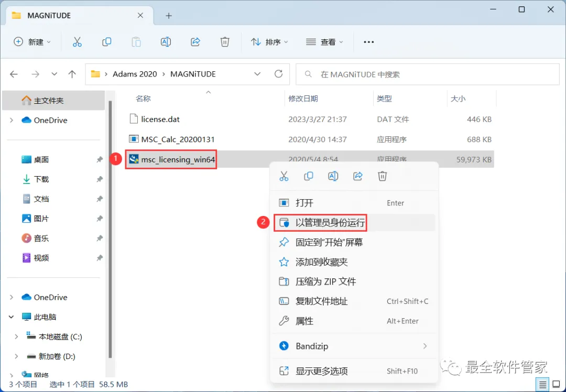Expand the Bandizip submenu arrow

click(425, 346)
